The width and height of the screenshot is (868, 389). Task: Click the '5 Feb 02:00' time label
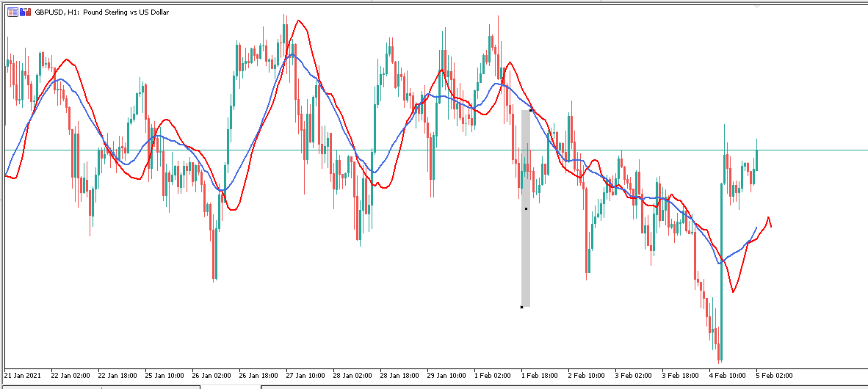tap(775, 375)
